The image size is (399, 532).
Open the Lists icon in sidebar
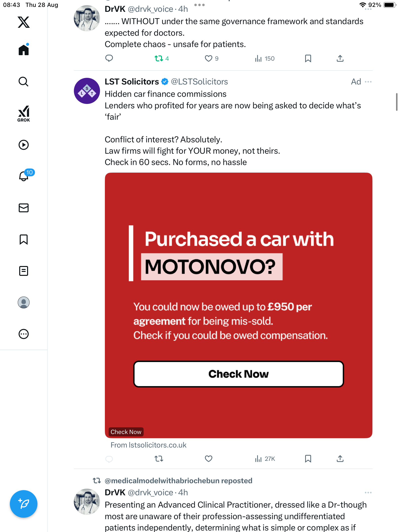tap(24, 271)
